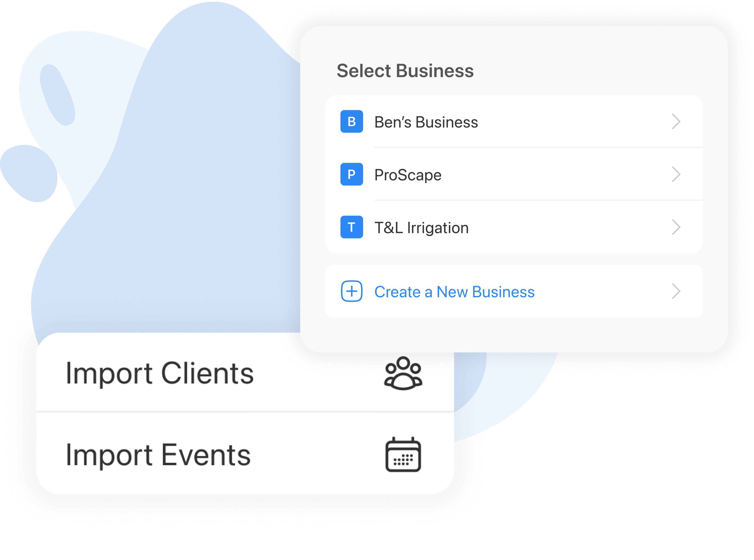This screenshot has width=754, height=560.
Task: Choose the Import Events option
Action: (158, 455)
